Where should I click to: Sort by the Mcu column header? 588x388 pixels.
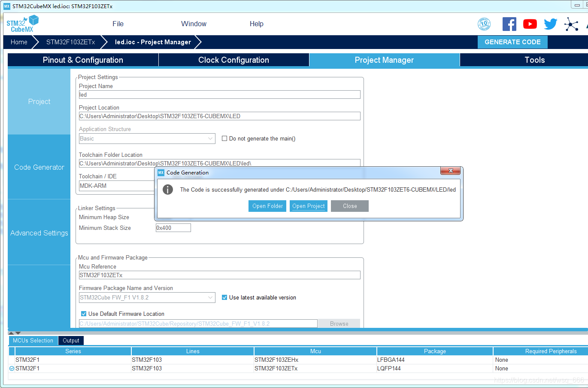click(x=315, y=351)
